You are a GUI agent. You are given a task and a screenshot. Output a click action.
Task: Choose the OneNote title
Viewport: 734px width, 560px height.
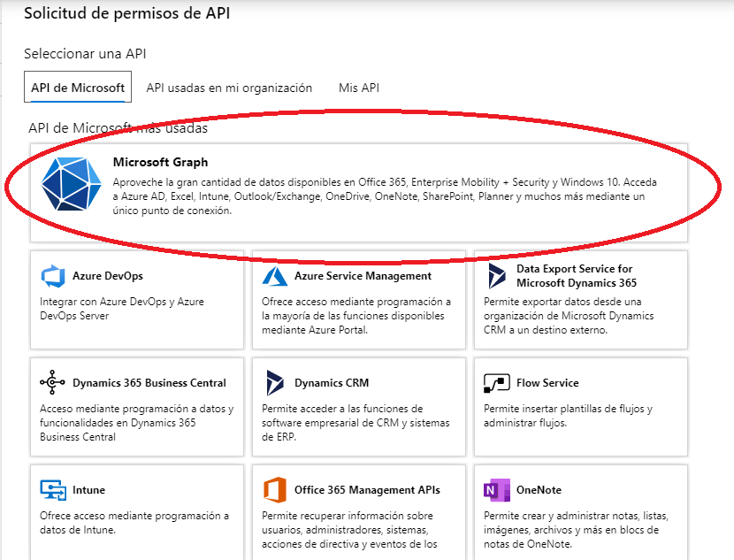click(x=539, y=490)
